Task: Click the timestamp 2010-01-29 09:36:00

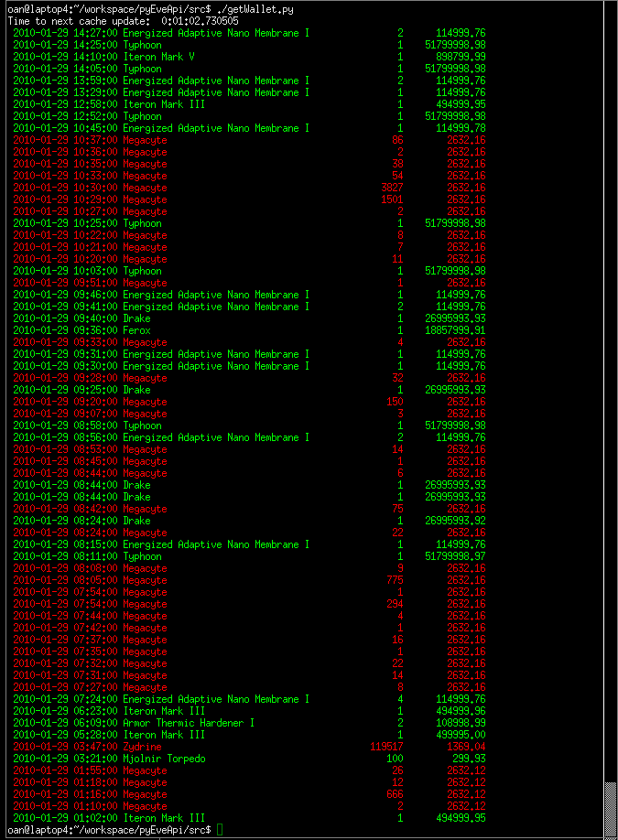Action: (65, 330)
